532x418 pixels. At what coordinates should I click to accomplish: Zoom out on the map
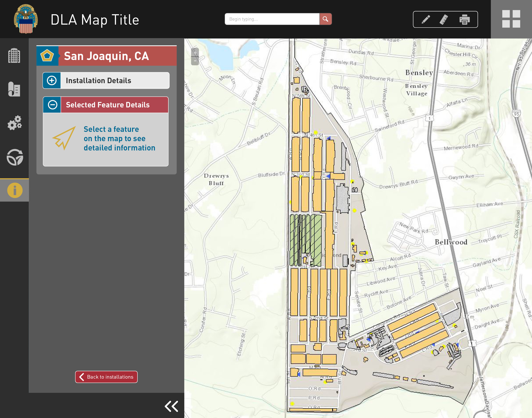pos(195,61)
